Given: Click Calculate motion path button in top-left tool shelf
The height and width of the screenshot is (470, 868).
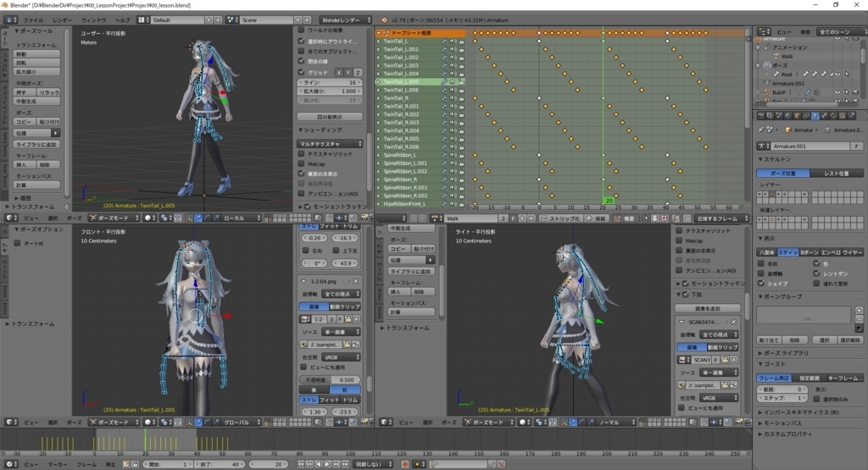Looking at the screenshot, I should [36, 185].
